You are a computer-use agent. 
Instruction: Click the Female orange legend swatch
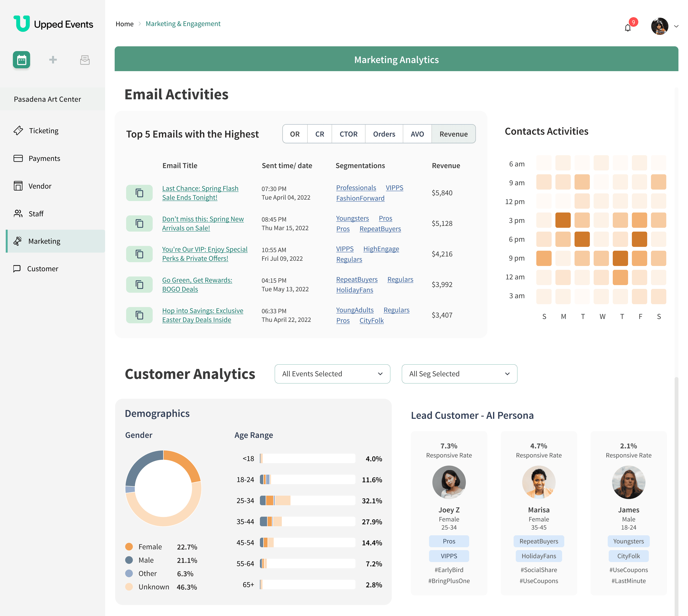point(129,547)
